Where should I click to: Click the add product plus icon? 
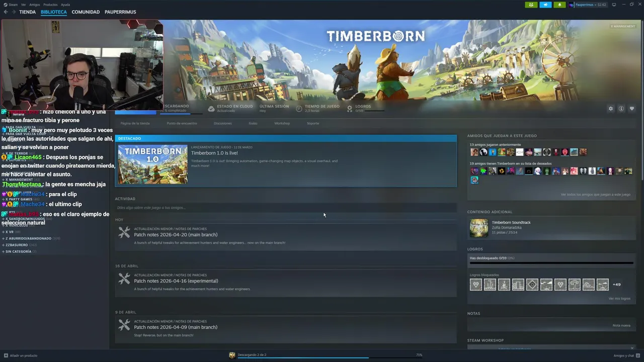[x=6, y=355]
